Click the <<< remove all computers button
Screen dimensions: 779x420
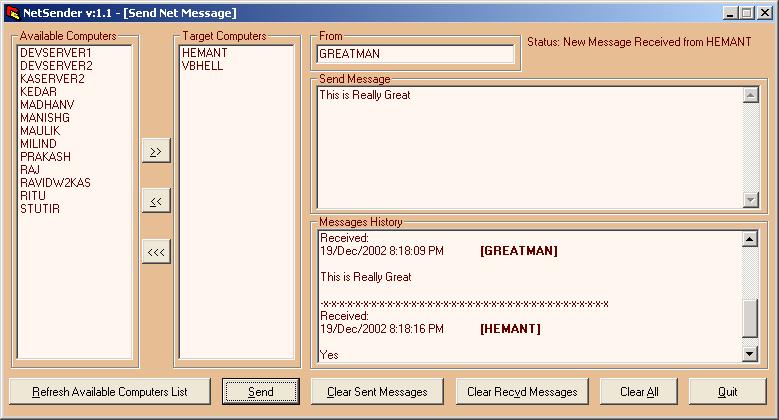pos(155,252)
